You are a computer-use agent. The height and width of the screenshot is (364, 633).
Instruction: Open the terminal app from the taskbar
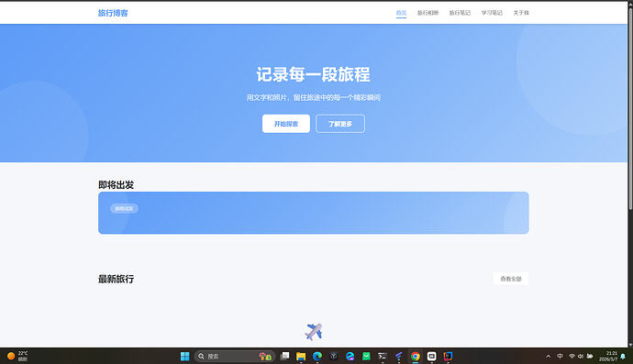click(x=383, y=356)
